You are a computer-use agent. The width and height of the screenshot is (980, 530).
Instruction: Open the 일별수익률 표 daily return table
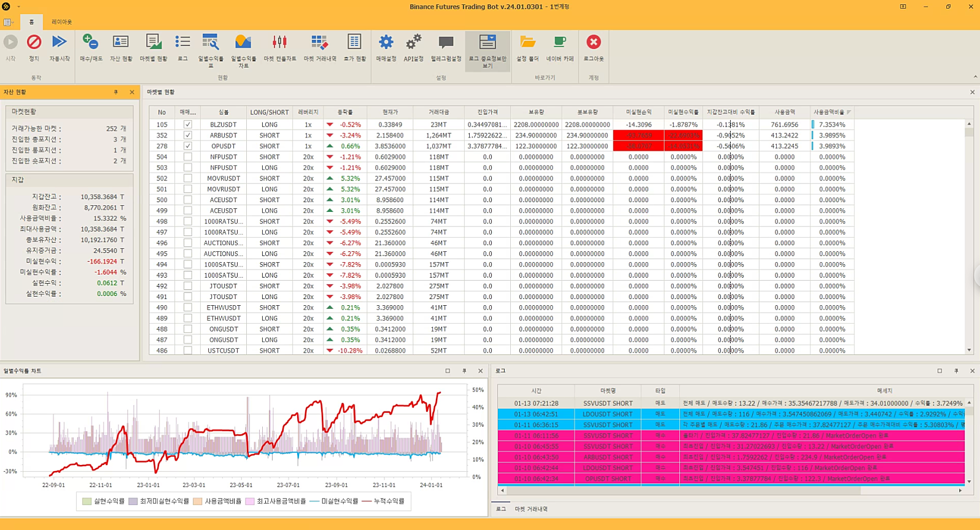tap(211, 42)
